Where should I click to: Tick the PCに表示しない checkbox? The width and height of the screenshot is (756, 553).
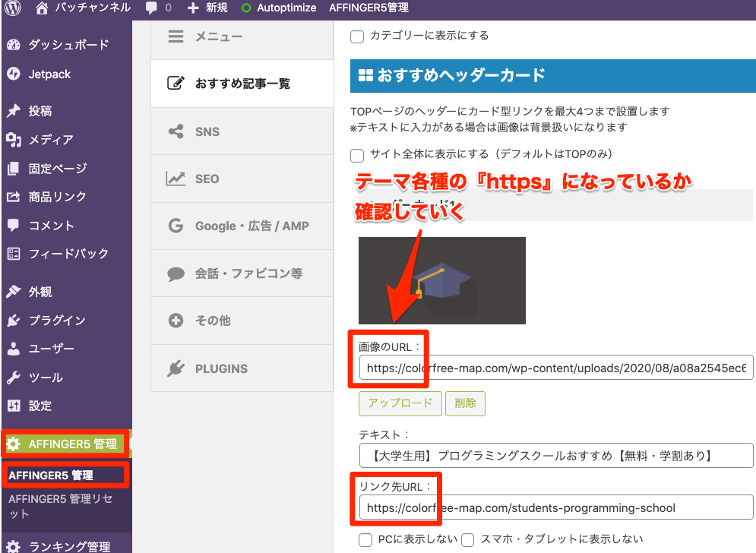[x=365, y=539]
